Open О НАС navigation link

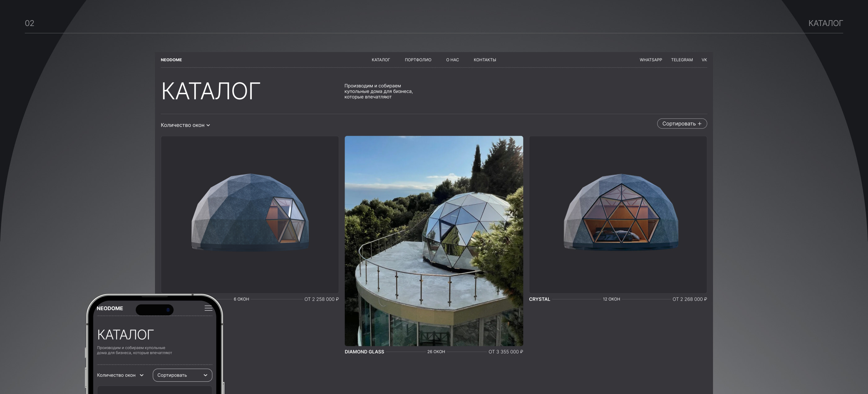click(452, 59)
